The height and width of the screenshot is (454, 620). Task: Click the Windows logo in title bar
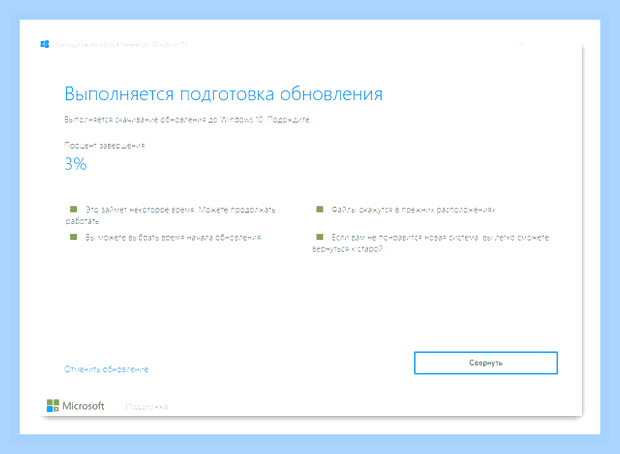pyautogui.click(x=45, y=44)
